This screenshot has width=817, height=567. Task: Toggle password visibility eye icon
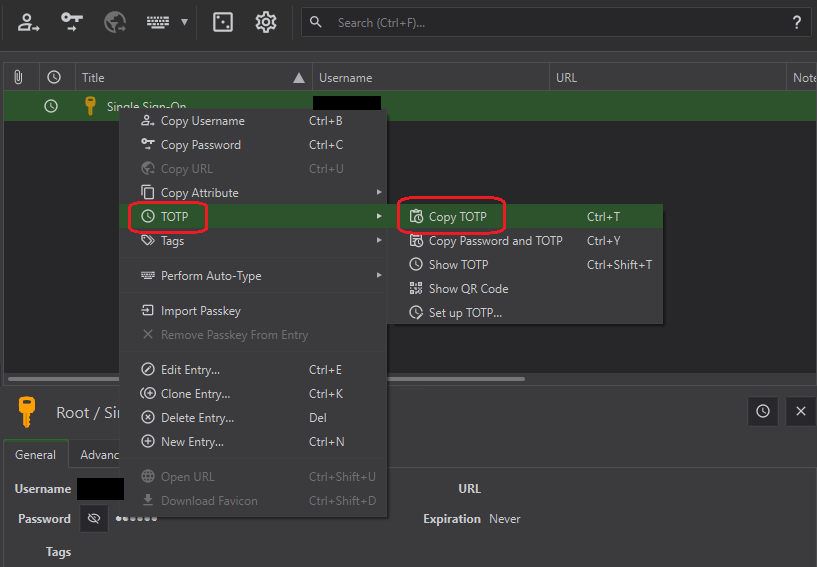(x=94, y=519)
